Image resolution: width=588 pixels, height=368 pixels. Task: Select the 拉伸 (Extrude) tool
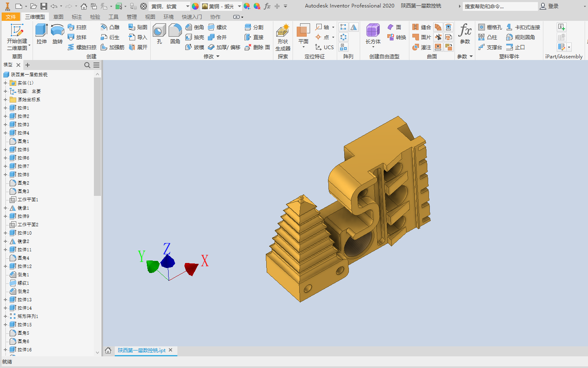point(41,34)
